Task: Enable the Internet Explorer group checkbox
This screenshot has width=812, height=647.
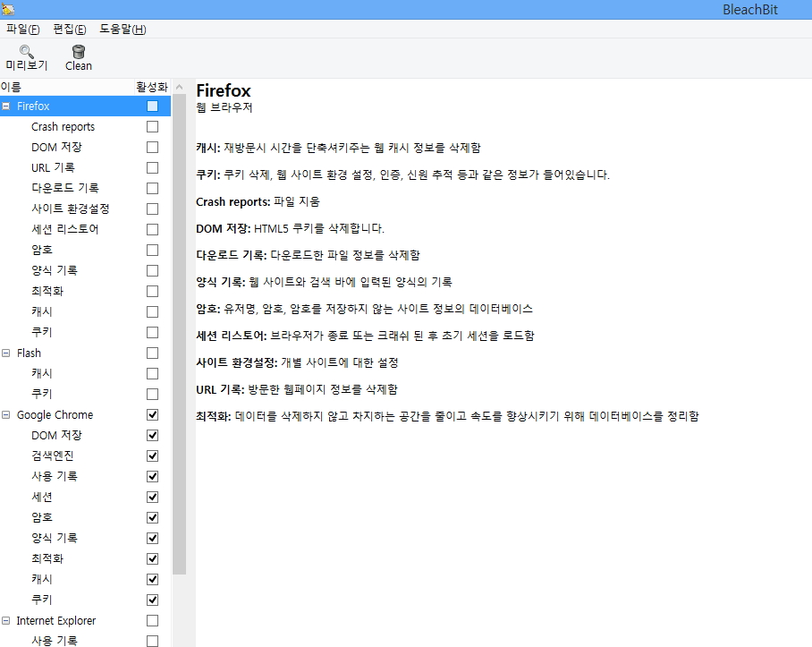Action: [x=152, y=620]
